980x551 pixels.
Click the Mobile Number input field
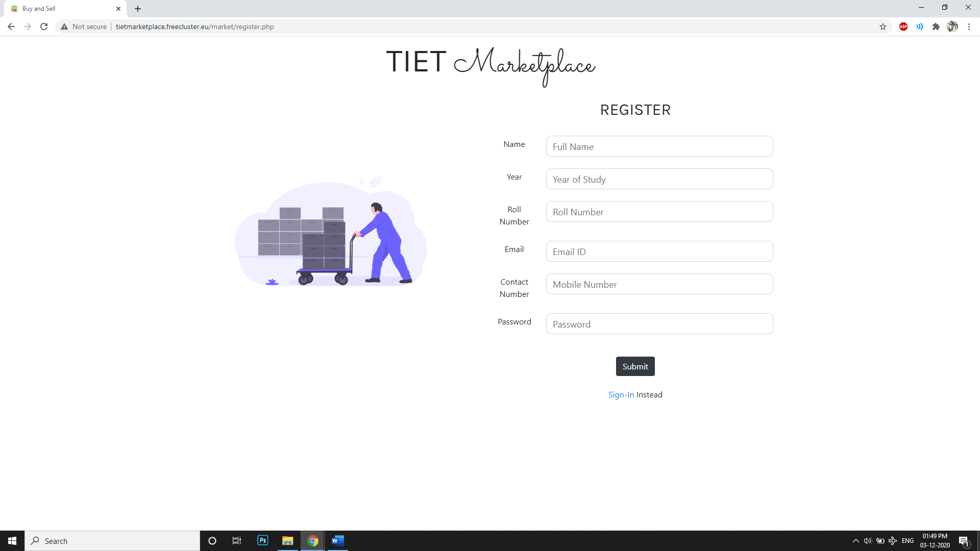659,283
